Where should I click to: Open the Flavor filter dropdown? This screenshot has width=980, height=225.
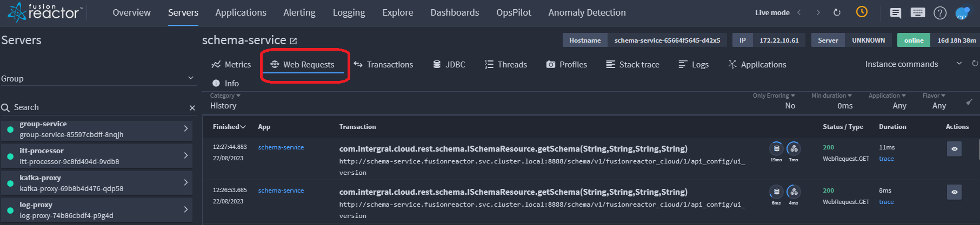[x=934, y=101]
